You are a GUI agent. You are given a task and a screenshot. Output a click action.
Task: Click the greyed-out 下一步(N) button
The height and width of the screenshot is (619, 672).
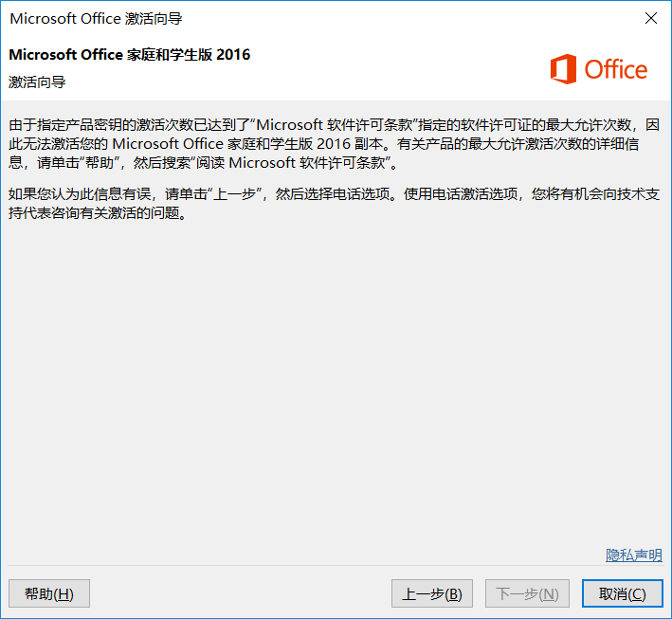click(527, 593)
